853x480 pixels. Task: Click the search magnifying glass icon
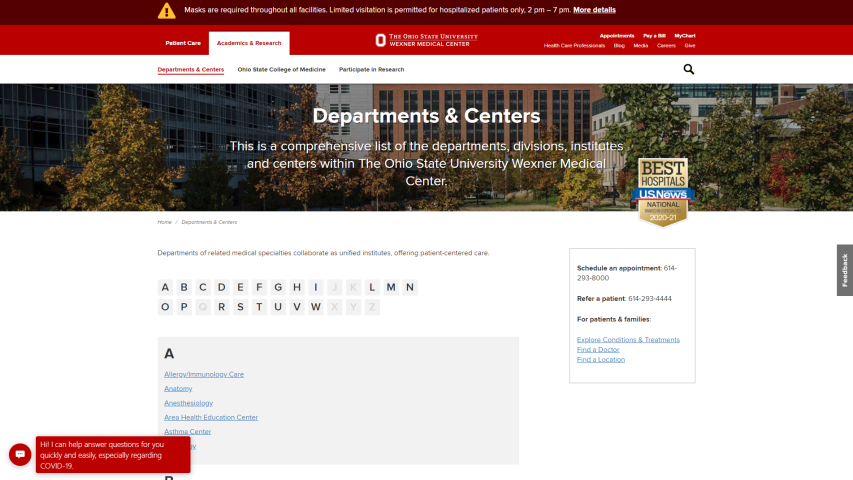(x=688, y=69)
